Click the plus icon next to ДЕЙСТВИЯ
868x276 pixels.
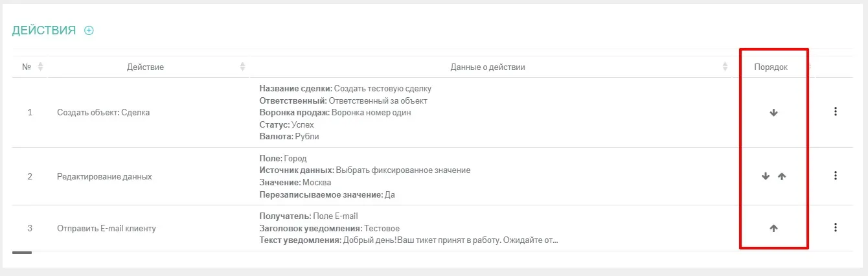89,30
